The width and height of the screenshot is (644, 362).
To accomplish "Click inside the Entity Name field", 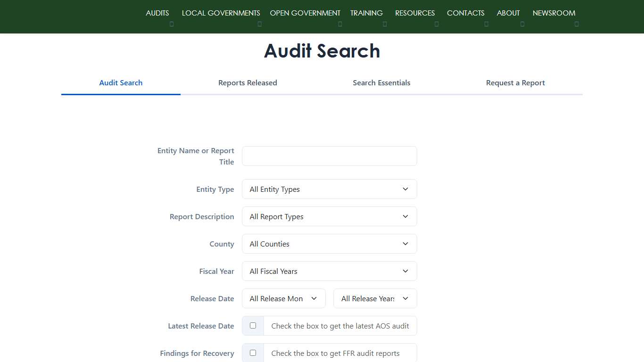I will coord(329,156).
